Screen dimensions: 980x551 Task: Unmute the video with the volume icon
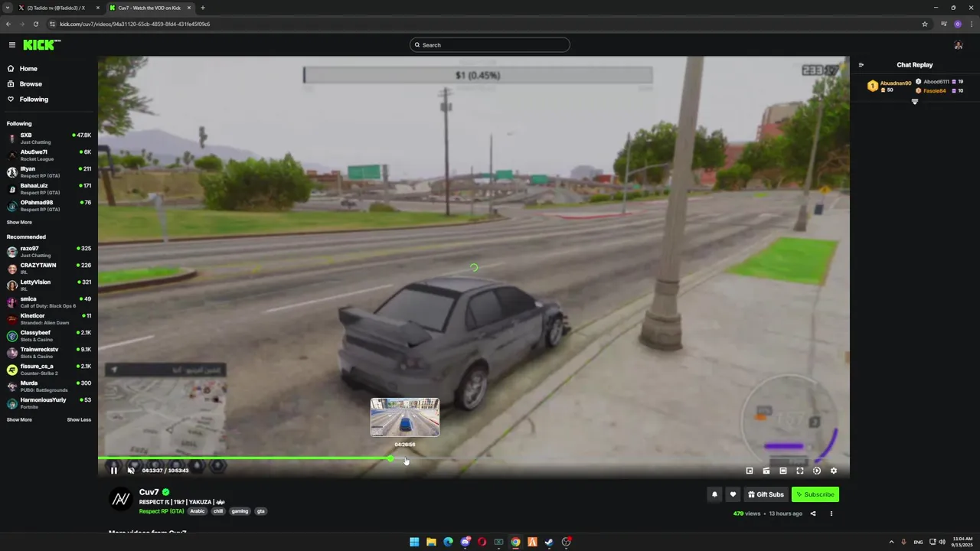tap(131, 471)
